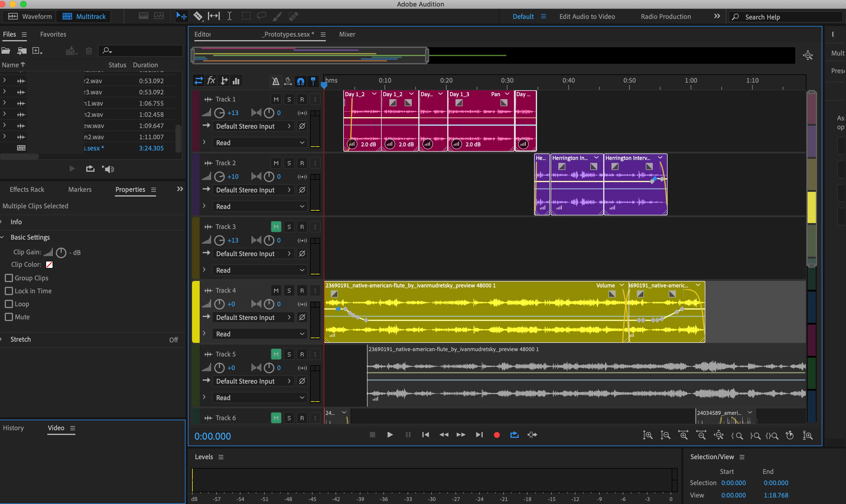Check the Group Clips checkbox

pyautogui.click(x=9, y=278)
